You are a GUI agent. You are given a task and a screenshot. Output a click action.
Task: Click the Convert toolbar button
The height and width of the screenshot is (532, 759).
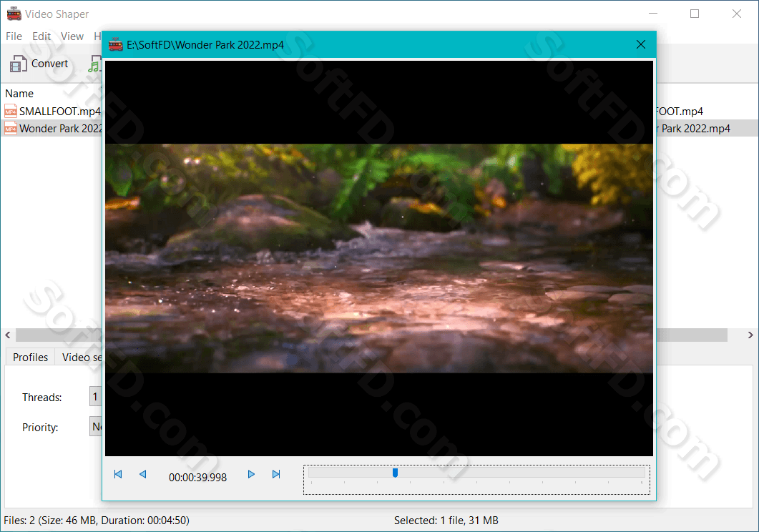[x=39, y=64]
